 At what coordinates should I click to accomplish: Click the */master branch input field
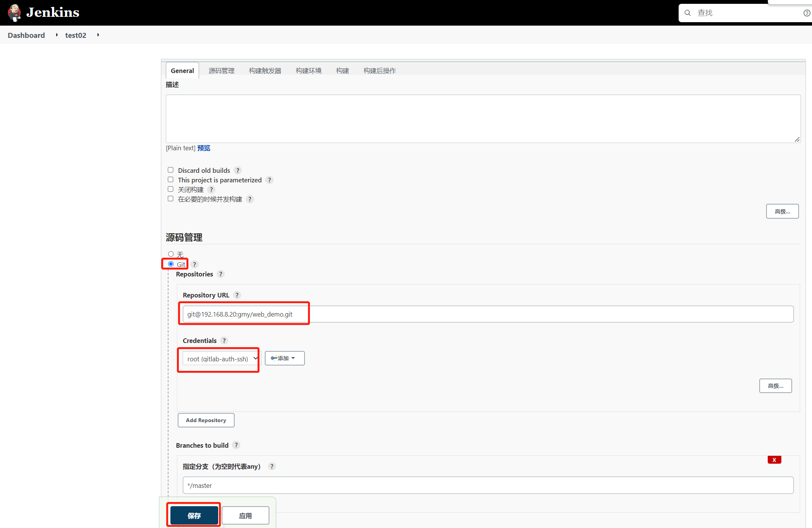pos(488,486)
